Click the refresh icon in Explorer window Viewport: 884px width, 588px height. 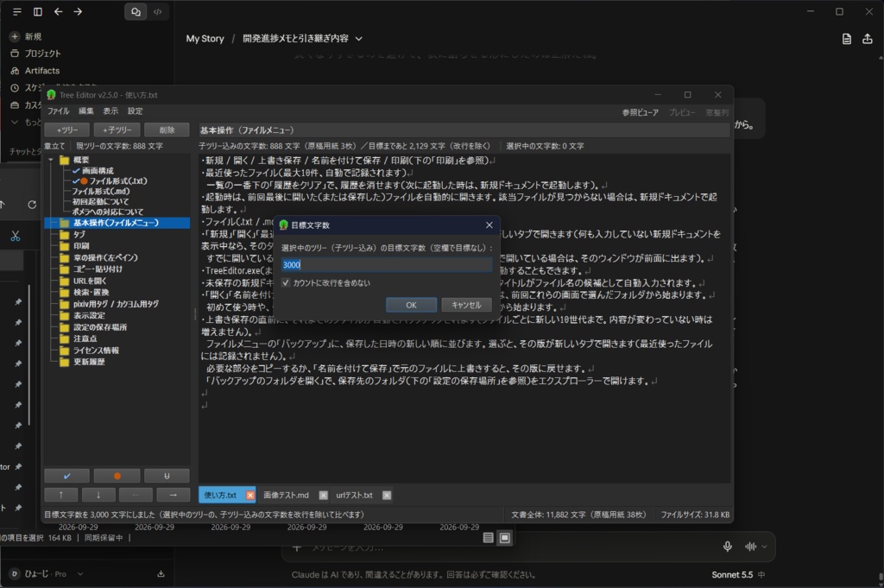[32, 205]
